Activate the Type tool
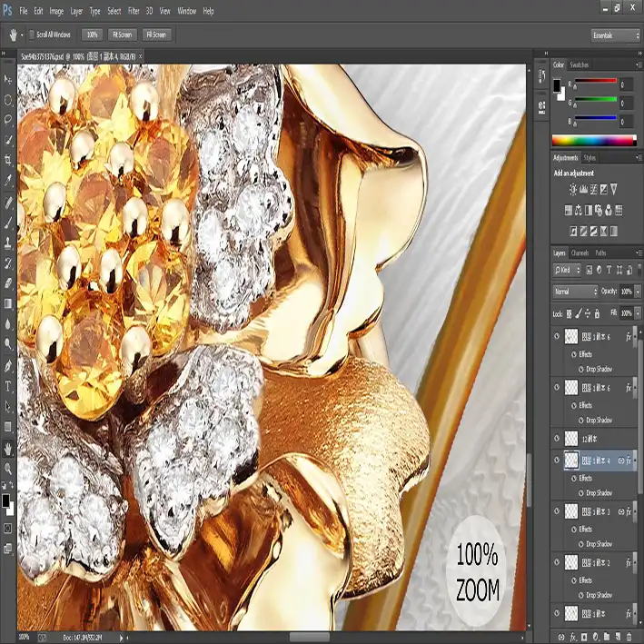 pos(8,386)
